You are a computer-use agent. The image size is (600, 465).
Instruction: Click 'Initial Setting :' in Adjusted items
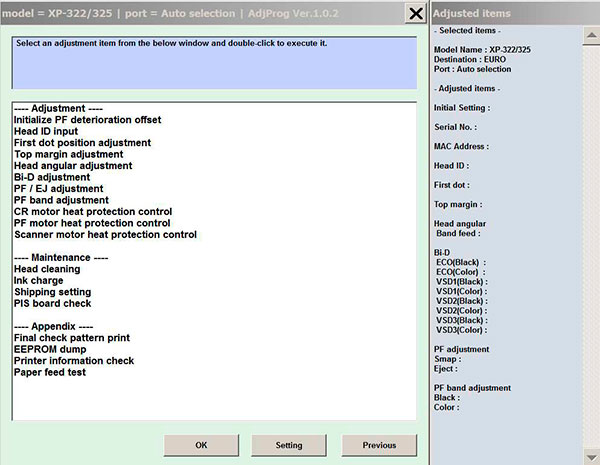click(x=462, y=108)
